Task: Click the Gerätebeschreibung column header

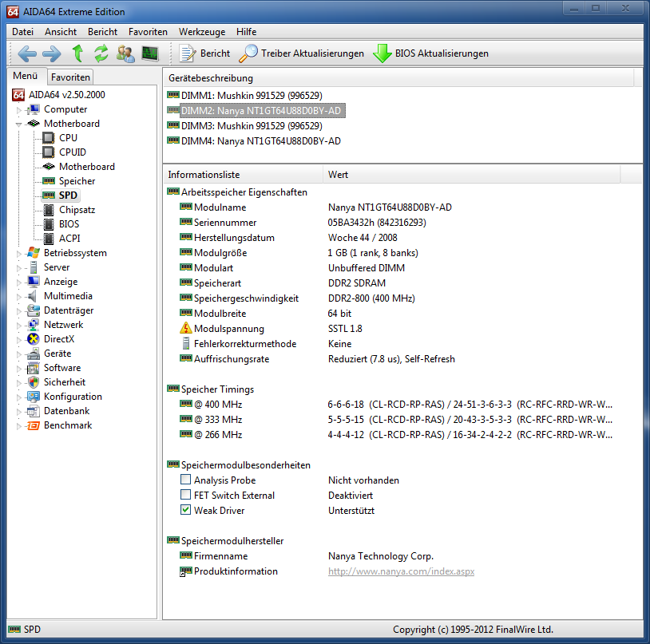Action: pyautogui.click(x=398, y=78)
